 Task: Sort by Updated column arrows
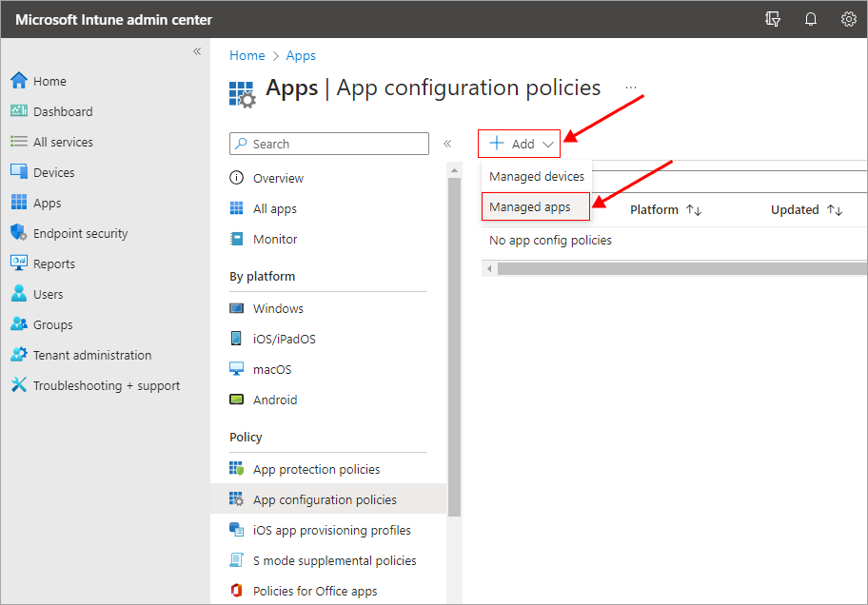click(x=835, y=210)
